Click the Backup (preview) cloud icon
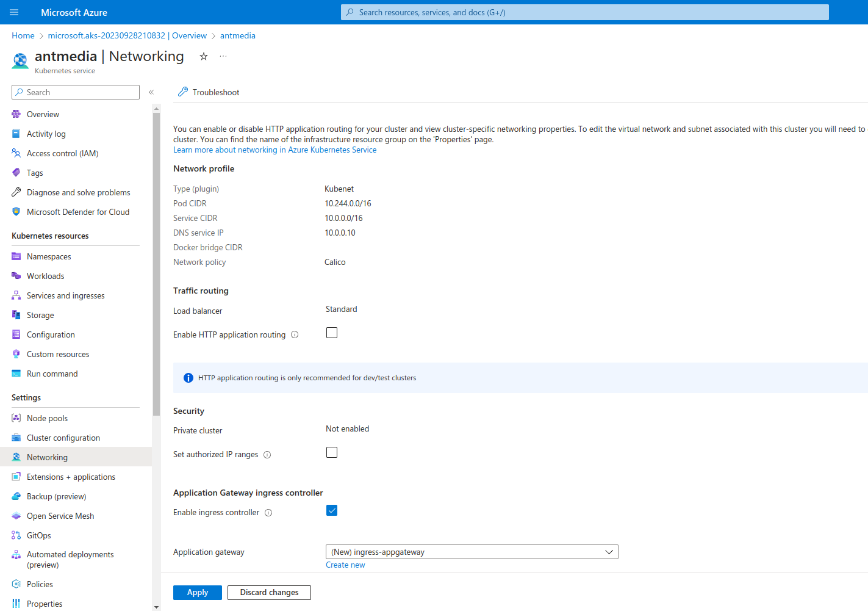This screenshot has width=868, height=611. click(16, 496)
